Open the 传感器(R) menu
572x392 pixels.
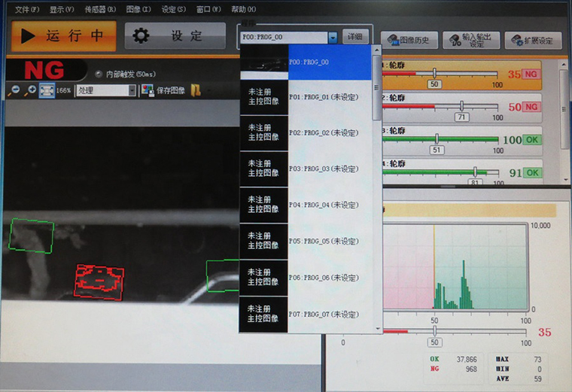click(100, 9)
